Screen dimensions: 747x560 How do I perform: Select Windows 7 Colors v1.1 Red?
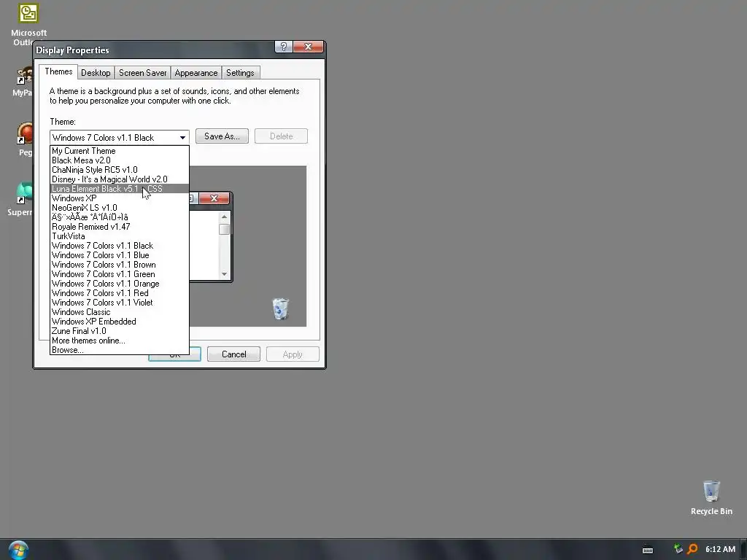click(x=120, y=293)
